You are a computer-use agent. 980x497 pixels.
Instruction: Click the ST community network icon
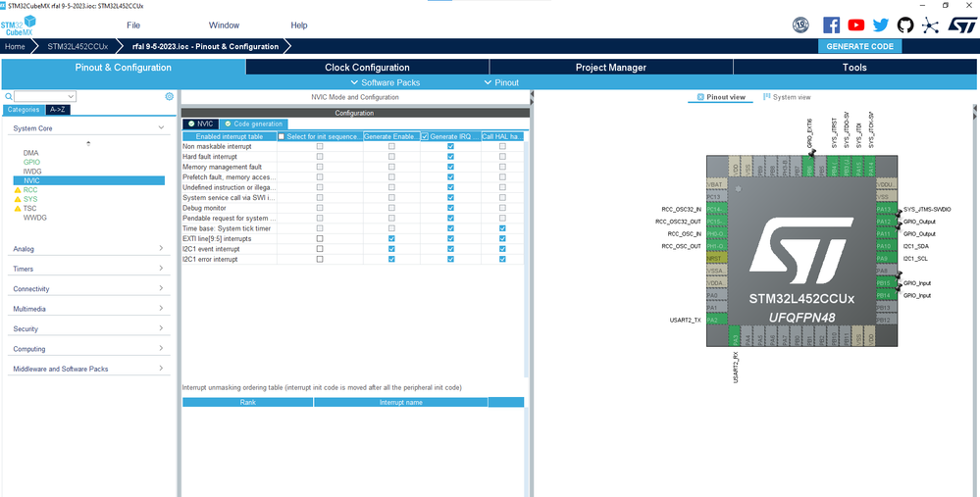(931, 25)
